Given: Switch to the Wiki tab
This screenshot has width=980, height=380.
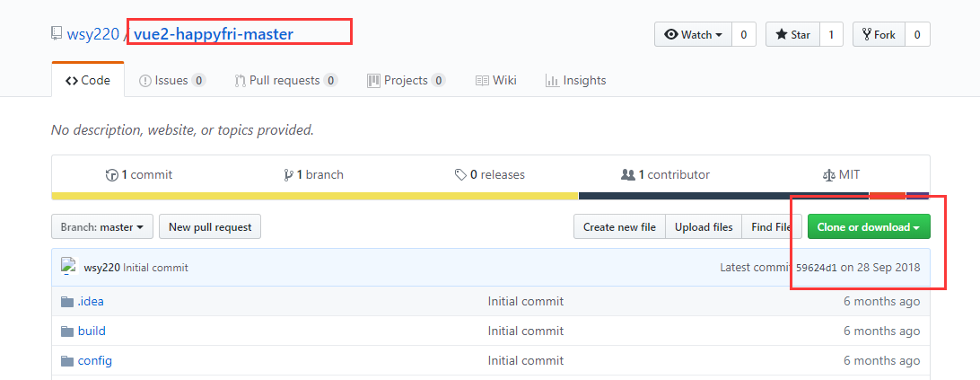Looking at the screenshot, I should click(x=495, y=80).
